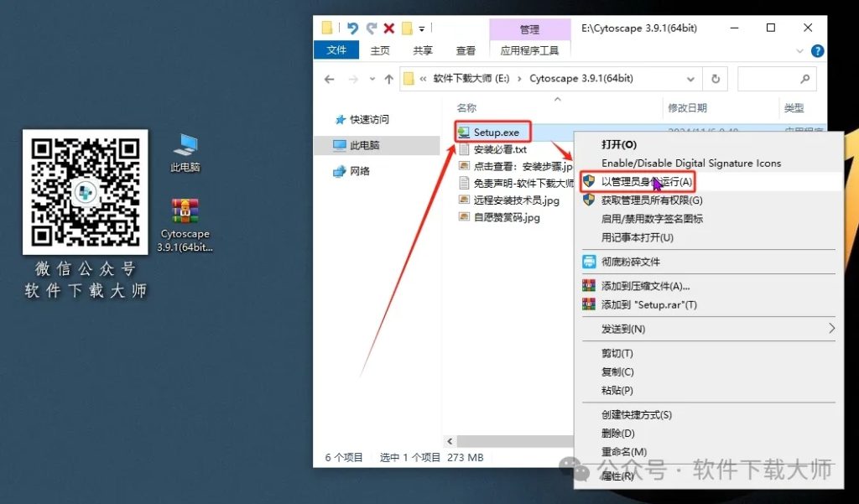Click the shredder icon beside 彻底粉碎文件

coord(587,262)
